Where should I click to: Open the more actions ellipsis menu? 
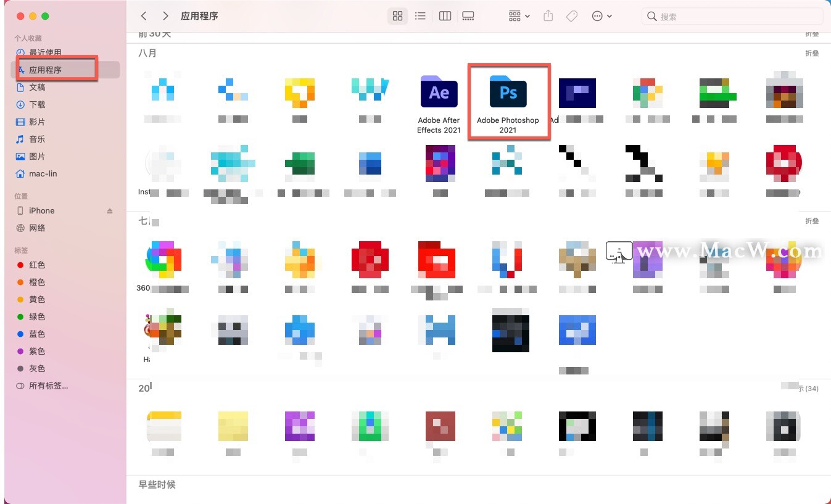tap(602, 16)
